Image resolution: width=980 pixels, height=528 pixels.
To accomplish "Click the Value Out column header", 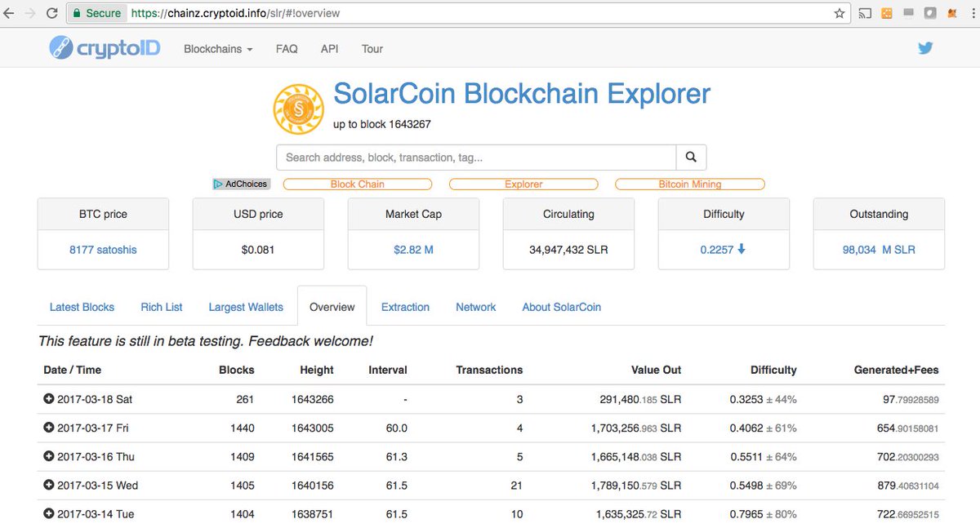I will [x=657, y=370].
